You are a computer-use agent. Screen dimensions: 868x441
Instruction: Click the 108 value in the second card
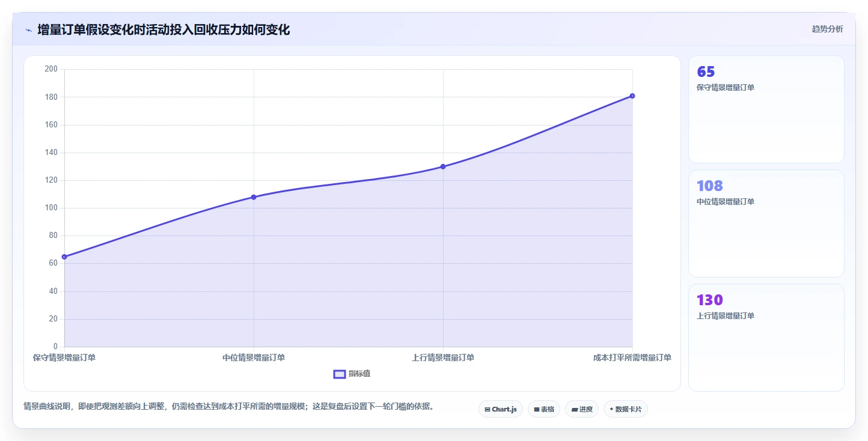tap(710, 186)
